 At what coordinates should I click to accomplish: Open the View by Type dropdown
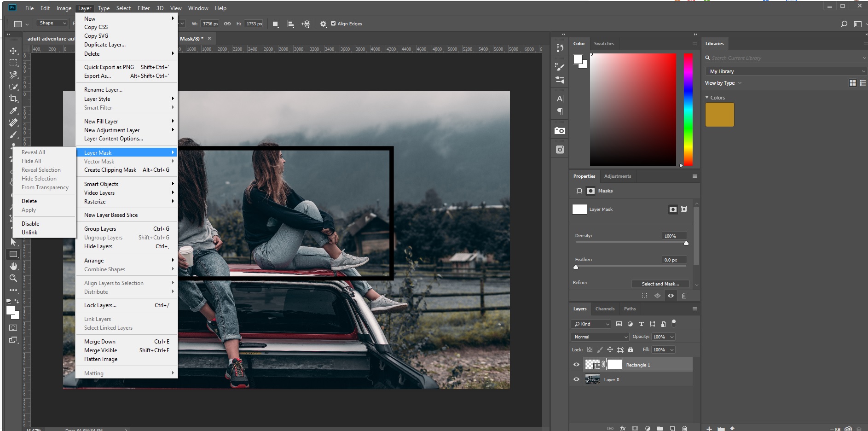(723, 83)
